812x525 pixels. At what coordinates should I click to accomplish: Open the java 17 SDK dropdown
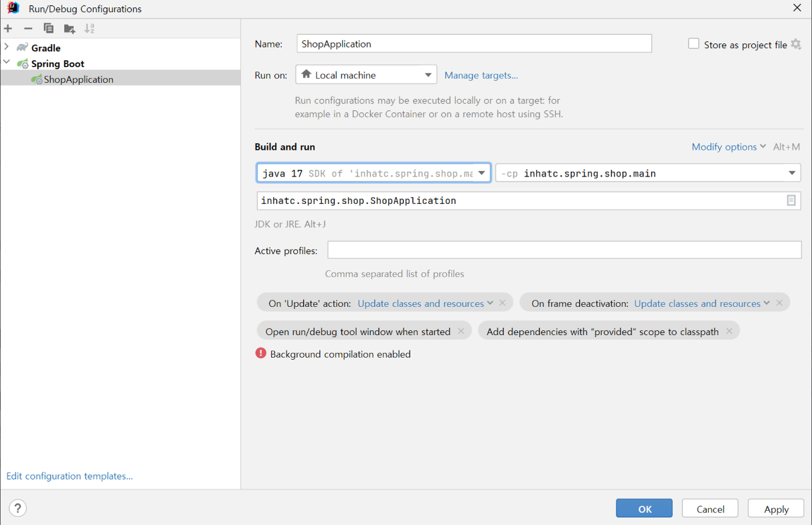374,173
